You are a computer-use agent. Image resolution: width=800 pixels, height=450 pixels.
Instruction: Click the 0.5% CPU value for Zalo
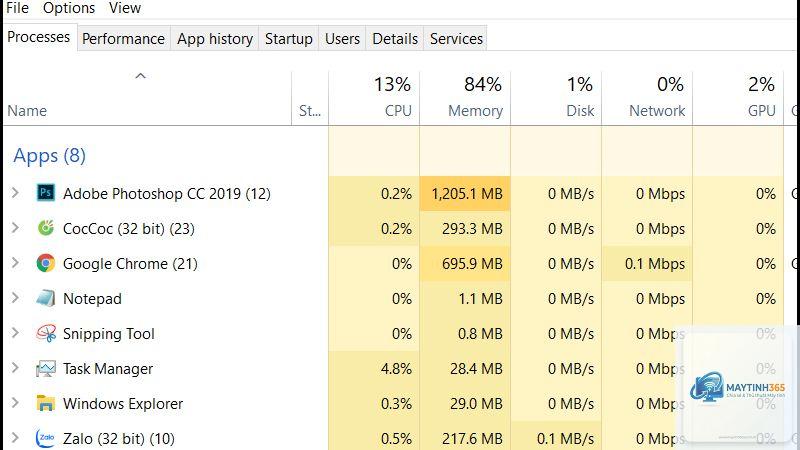396,438
